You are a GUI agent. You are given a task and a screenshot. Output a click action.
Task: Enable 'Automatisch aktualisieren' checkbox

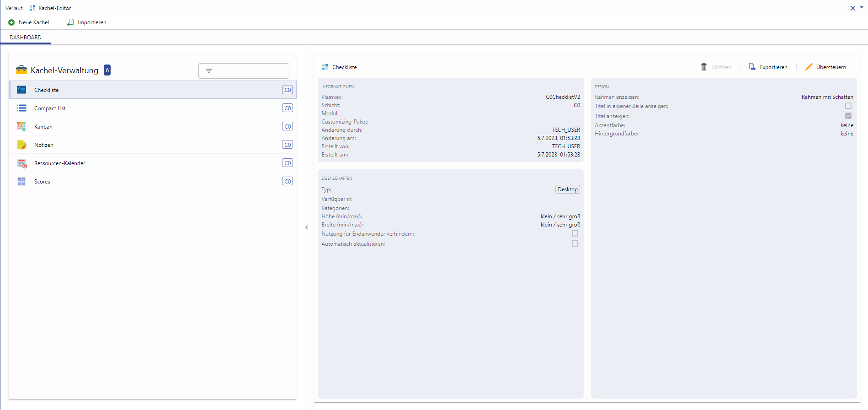coord(575,243)
